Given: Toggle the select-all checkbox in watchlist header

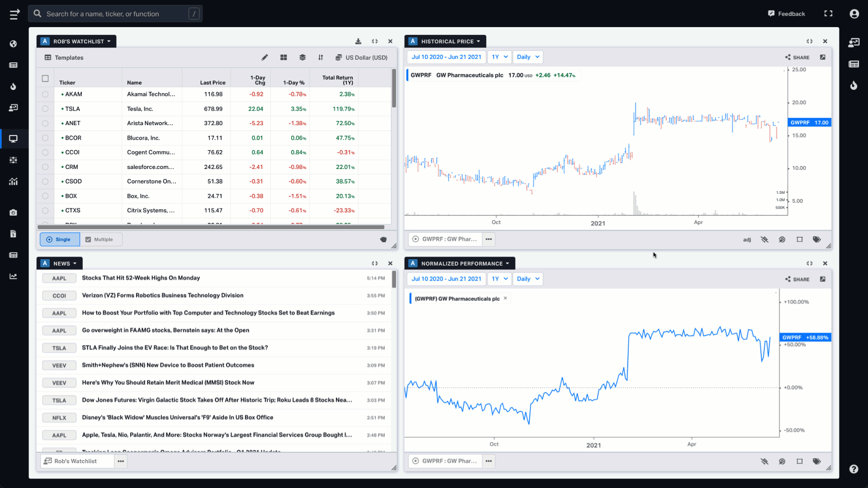Looking at the screenshot, I should tap(45, 79).
